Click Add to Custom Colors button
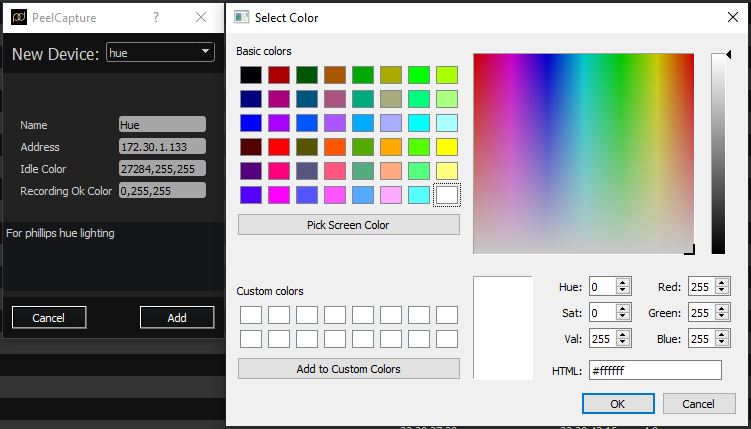751x429 pixels. tap(349, 369)
